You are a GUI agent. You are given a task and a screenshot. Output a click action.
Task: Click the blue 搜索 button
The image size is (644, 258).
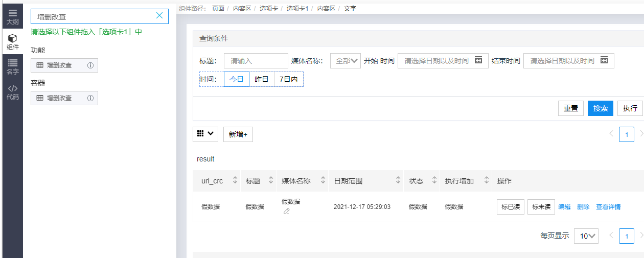click(x=600, y=108)
